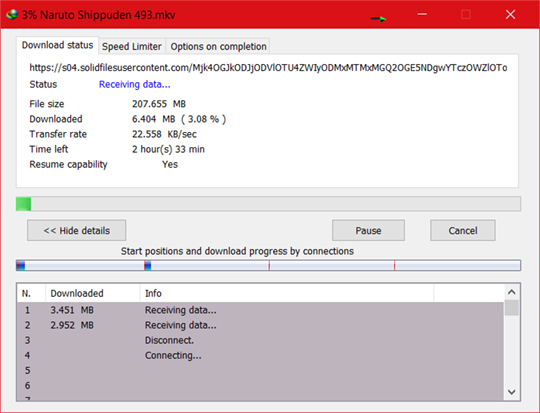540x413 pixels.
Task: Select connection 4 showing Connecting...
Action: [x=260, y=355]
